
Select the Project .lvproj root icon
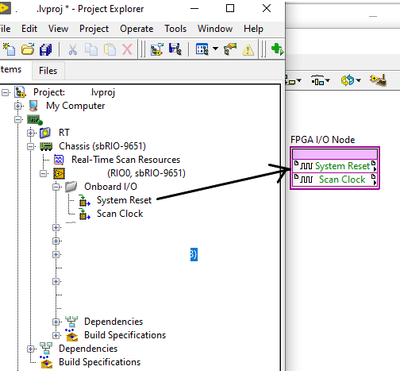(x=20, y=92)
